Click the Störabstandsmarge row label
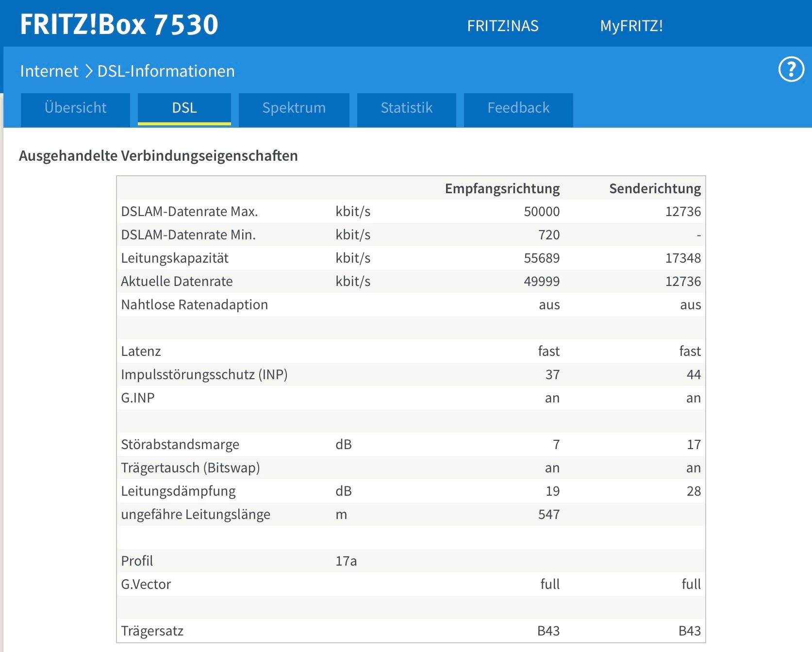 (x=180, y=445)
